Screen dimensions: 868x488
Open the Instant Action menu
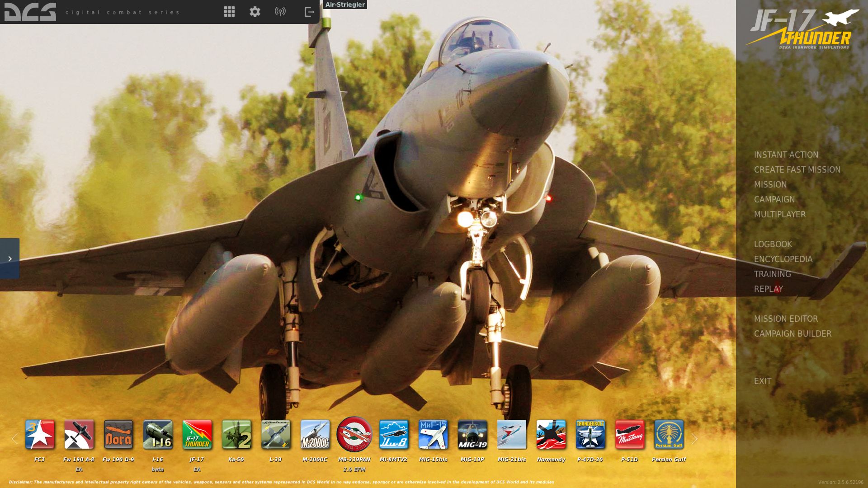tap(786, 155)
